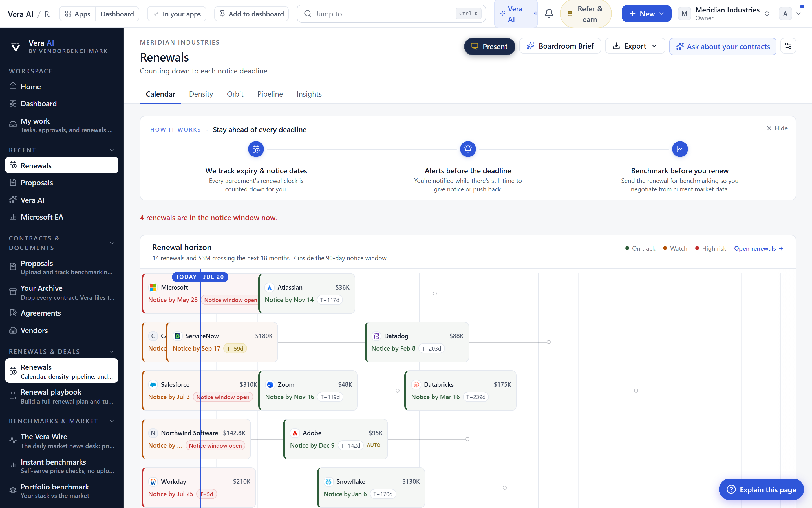Viewport: 812px width, 508px height.
Task: Follow the Open renewals link
Action: click(x=759, y=249)
